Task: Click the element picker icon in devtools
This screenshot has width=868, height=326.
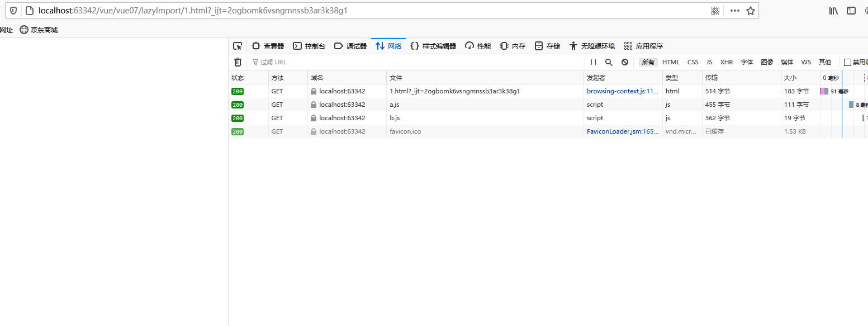Action: click(x=238, y=46)
